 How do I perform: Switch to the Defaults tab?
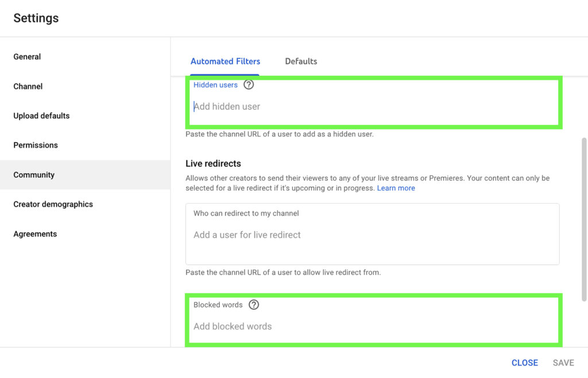click(x=301, y=61)
